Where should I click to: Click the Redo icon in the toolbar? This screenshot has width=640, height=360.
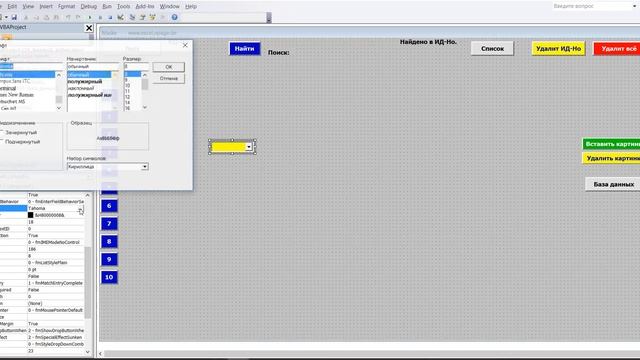[x=78, y=17]
